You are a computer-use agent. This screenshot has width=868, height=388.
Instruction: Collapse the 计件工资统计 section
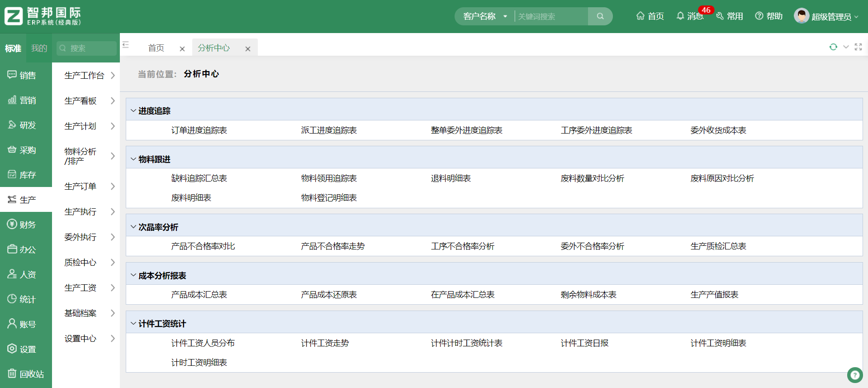pos(133,323)
